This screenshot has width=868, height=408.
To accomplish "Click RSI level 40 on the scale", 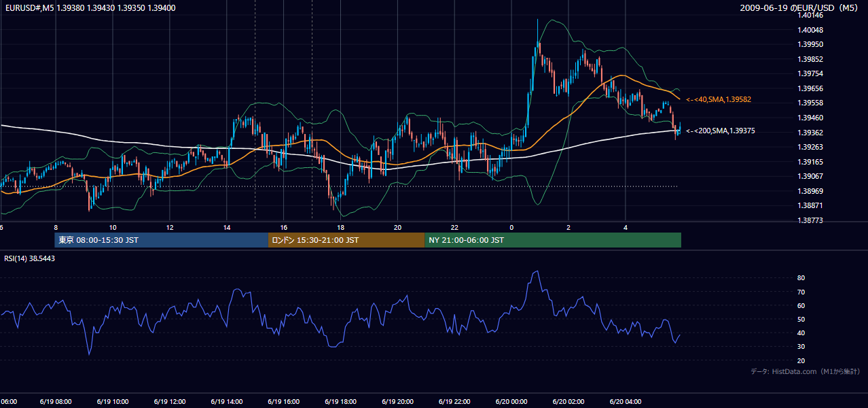I will (x=801, y=333).
